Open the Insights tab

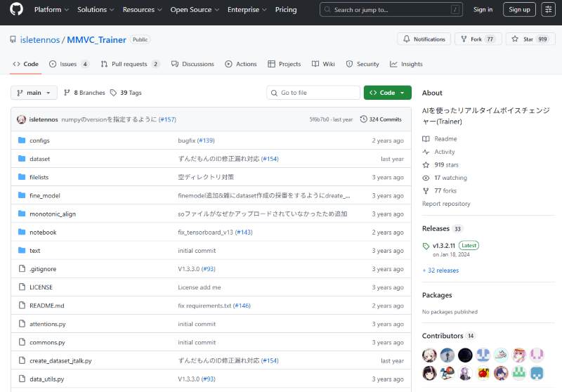click(407, 64)
